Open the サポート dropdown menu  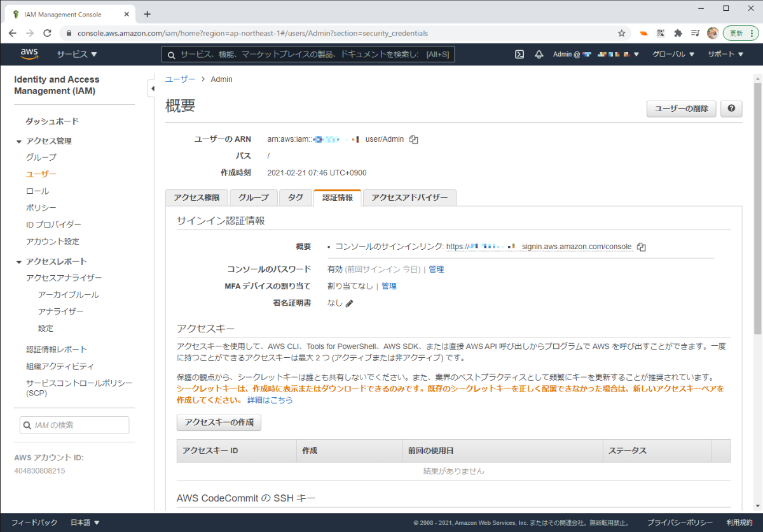[x=725, y=54]
